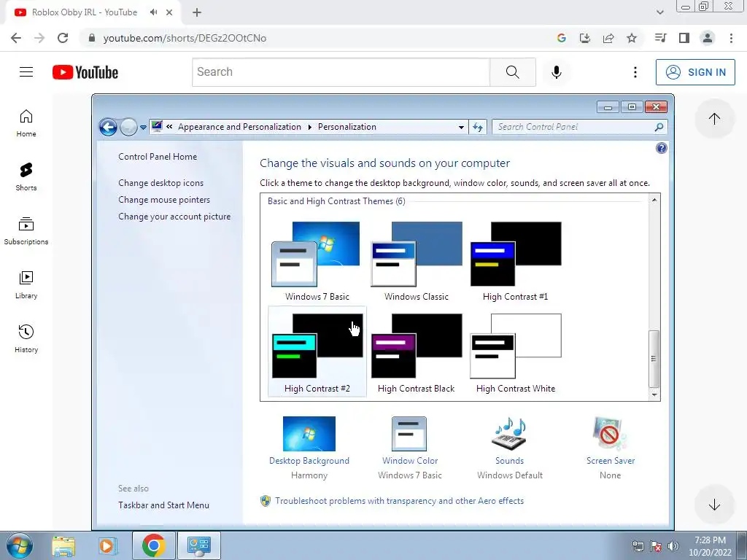Open Troubleshoot problems with transparency link

tap(399, 501)
